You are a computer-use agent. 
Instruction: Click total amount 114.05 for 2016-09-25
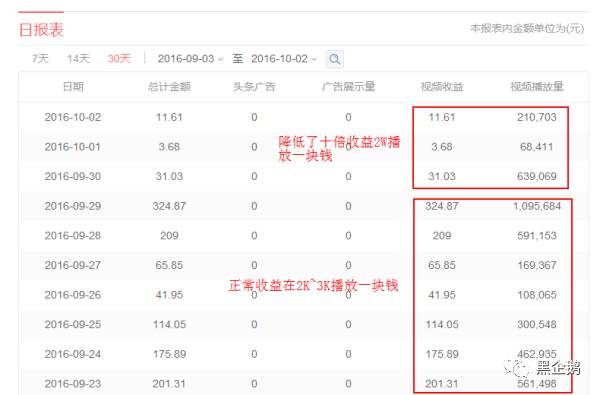[169, 325]
